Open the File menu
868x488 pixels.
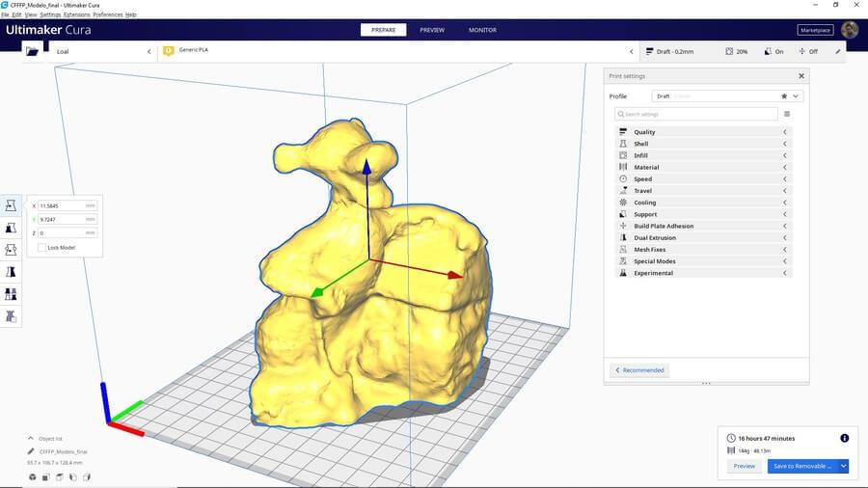click(5, 14)
